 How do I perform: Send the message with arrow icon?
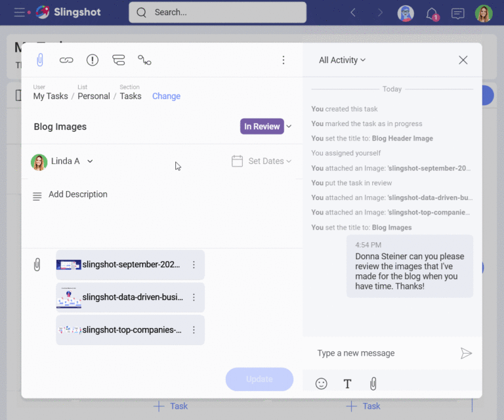[x=466, y=353]
